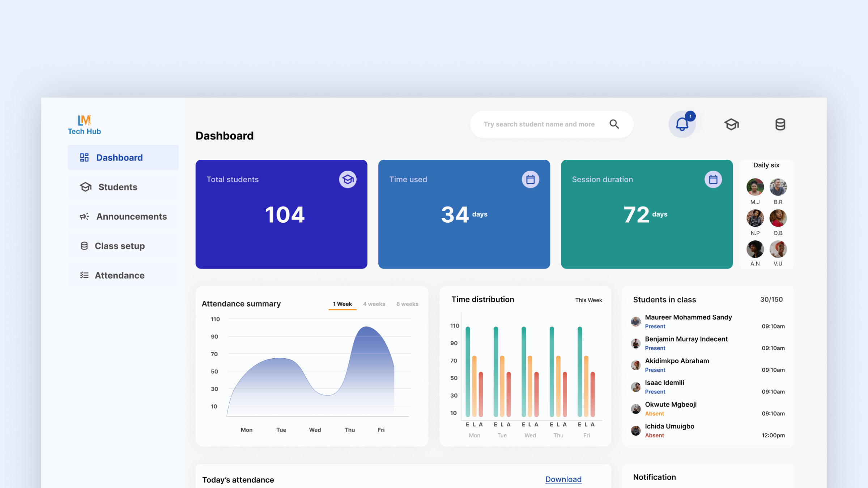Click Monday's green E bar in Time distribution

(x=468, y=372)
